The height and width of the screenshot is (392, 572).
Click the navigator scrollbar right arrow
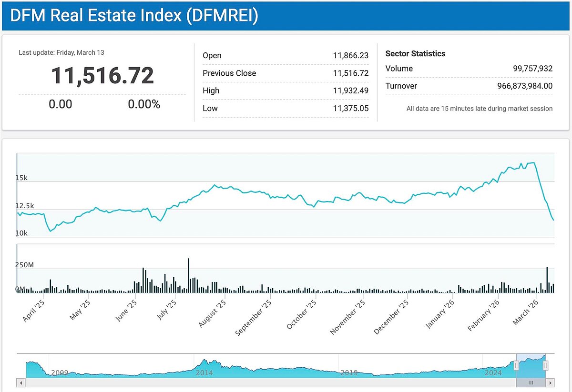pyautogui.click(x=551, y=382)
